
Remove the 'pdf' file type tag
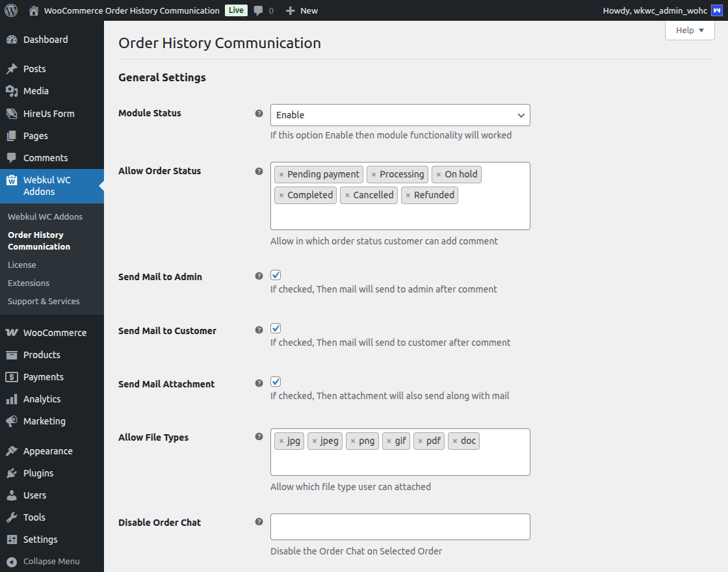420,441
